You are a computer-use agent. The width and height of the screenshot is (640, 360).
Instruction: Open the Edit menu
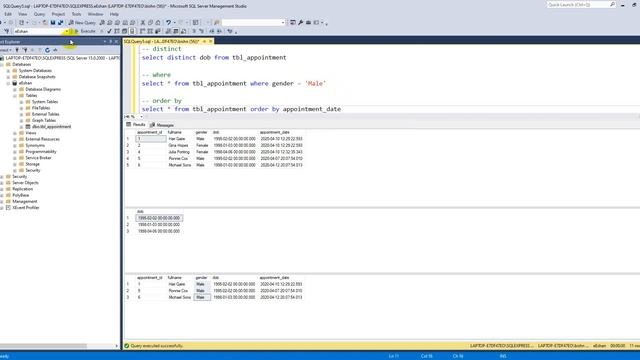[8, 14]
